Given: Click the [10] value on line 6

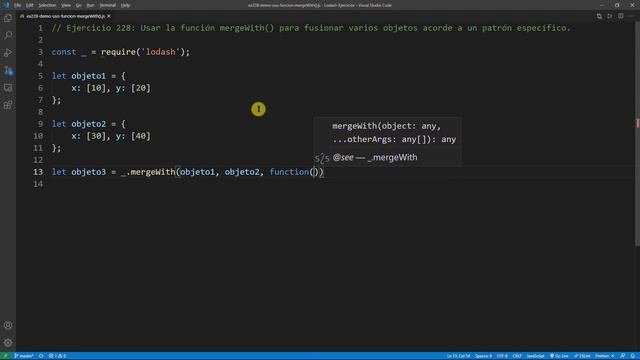Looking at the screenshot, I should coord(96,88).
